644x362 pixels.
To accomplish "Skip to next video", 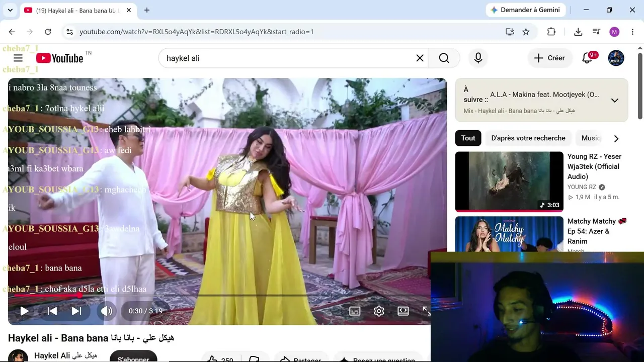I will tap(76, 311).
